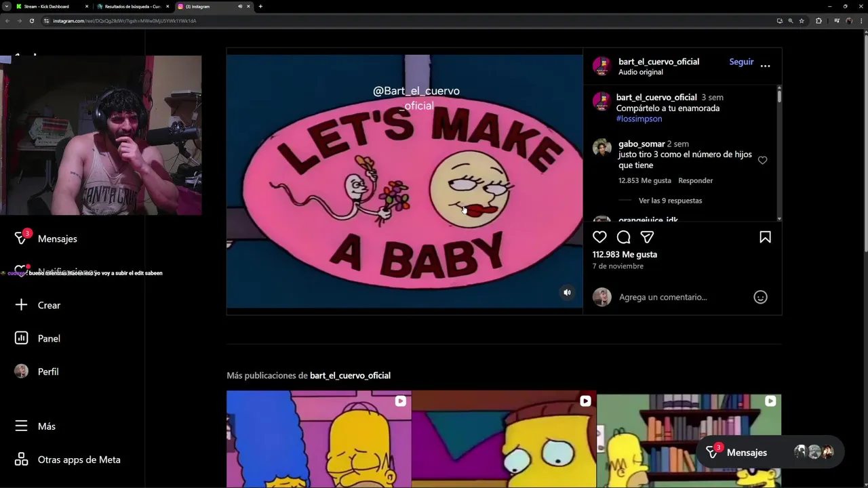Click bart_el_cuervo_oficial avatar in post header
The width and height of the screenshot is (868, 488).
(601, 66)
